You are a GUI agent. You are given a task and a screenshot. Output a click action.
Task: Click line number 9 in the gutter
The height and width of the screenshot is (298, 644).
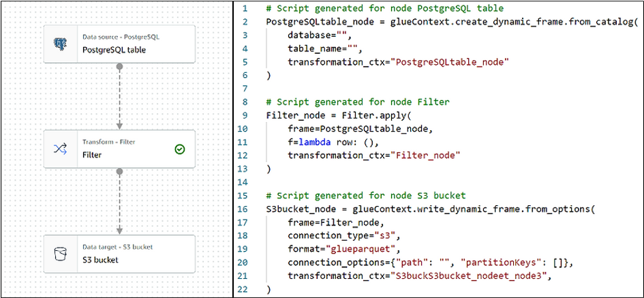point(245,115)
